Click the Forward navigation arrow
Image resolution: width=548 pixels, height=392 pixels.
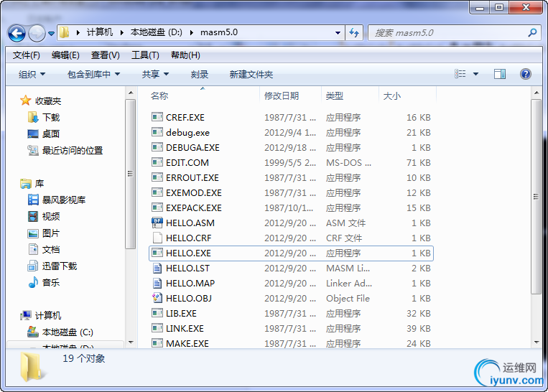tap(37, 33)
